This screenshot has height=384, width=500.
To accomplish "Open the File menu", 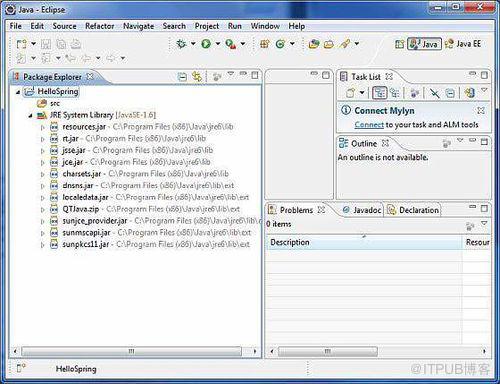I will pos(15,26).
